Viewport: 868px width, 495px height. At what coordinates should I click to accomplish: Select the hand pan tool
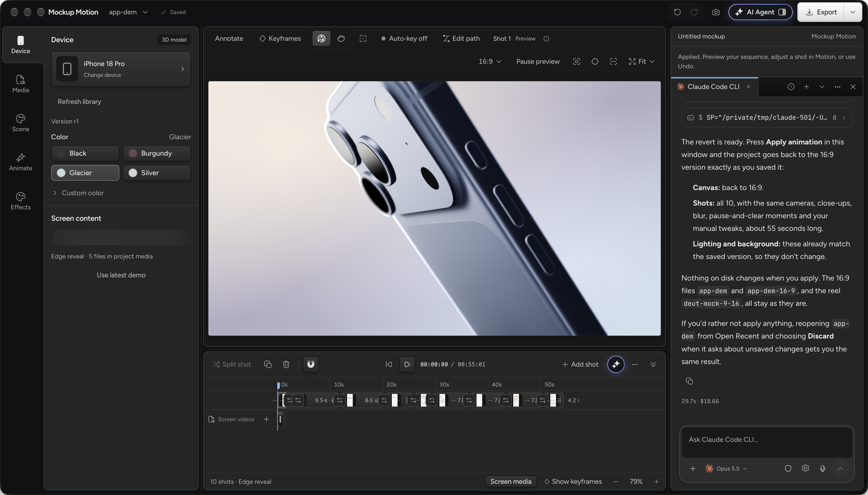[341, 38]
